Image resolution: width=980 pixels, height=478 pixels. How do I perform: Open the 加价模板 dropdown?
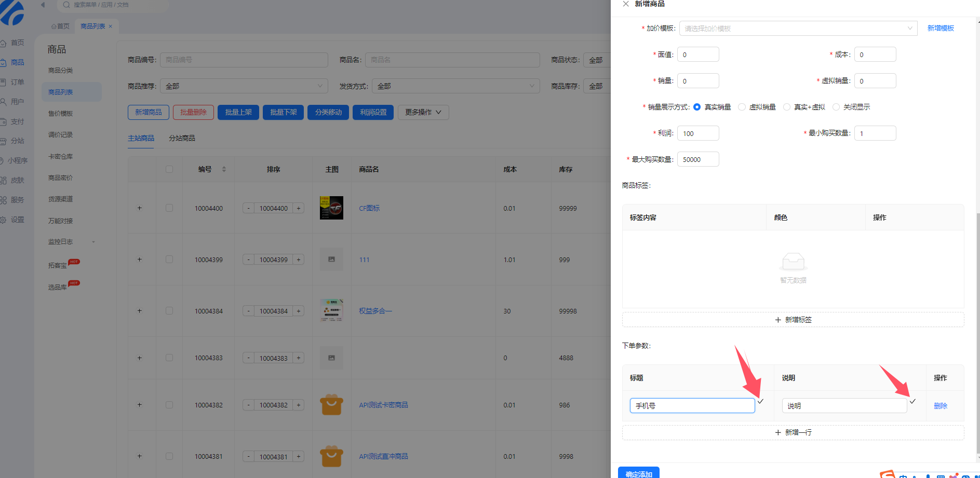[798, 29]
